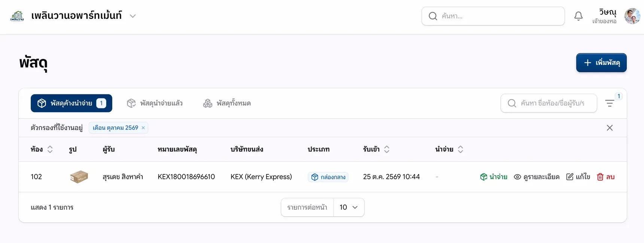644x243 pixels.
Task: Click the กล่องกลาง parcel type badge
Action: tap(328, 177)
